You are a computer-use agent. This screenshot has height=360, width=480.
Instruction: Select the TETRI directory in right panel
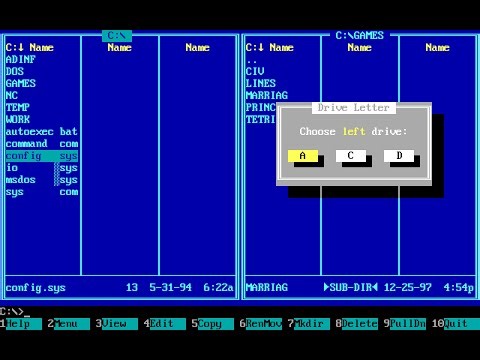point(261,119)
